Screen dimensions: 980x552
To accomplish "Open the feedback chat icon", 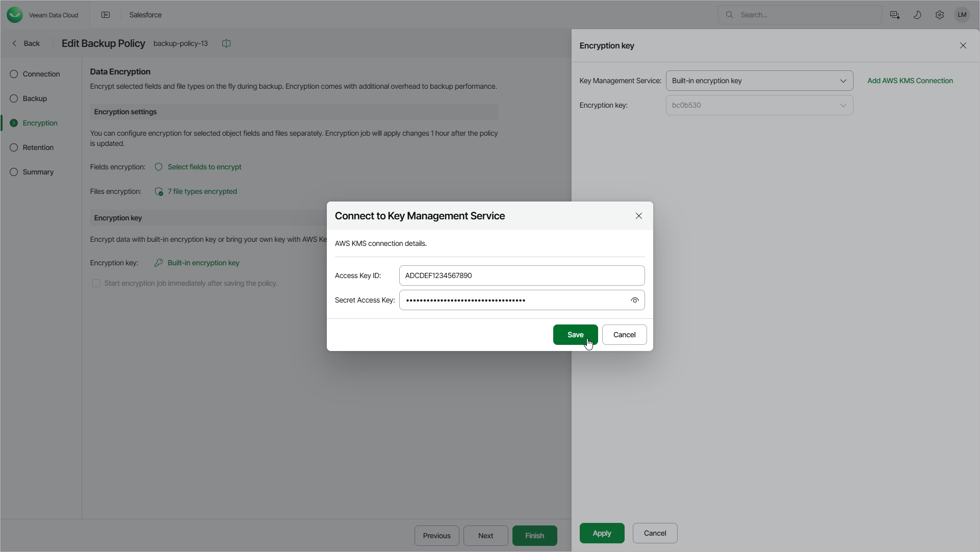I will click(894, 15).
